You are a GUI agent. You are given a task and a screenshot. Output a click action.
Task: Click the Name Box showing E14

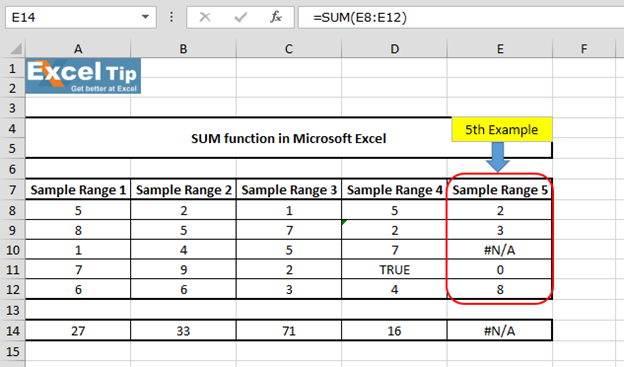pos(81,17)
